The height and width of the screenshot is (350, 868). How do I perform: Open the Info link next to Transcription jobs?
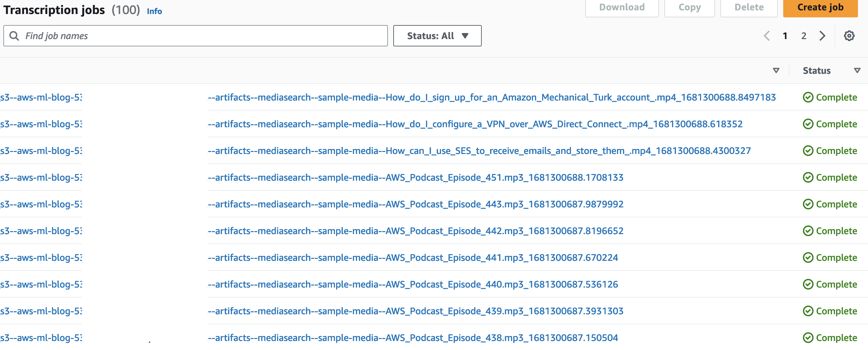(x=154, y=11)
